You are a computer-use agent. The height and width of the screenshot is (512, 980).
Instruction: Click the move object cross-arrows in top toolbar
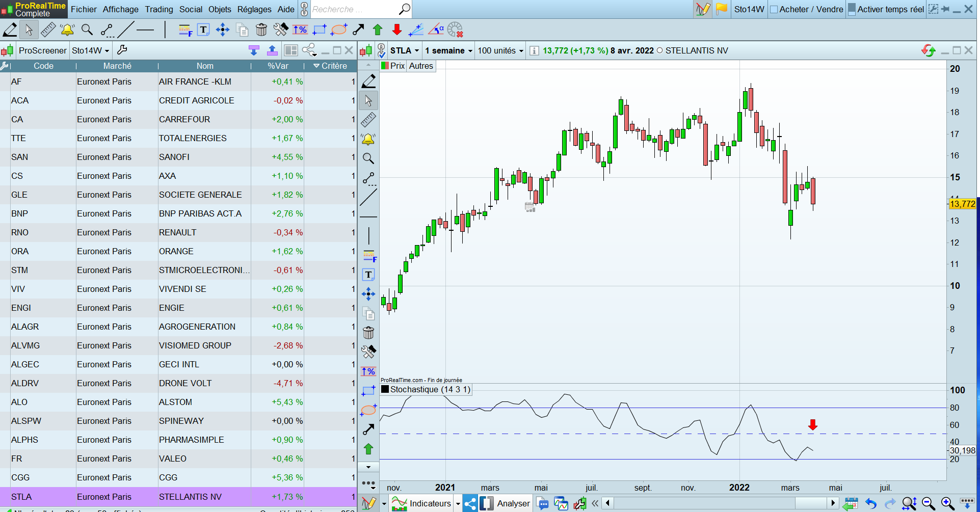pos(223,30)
